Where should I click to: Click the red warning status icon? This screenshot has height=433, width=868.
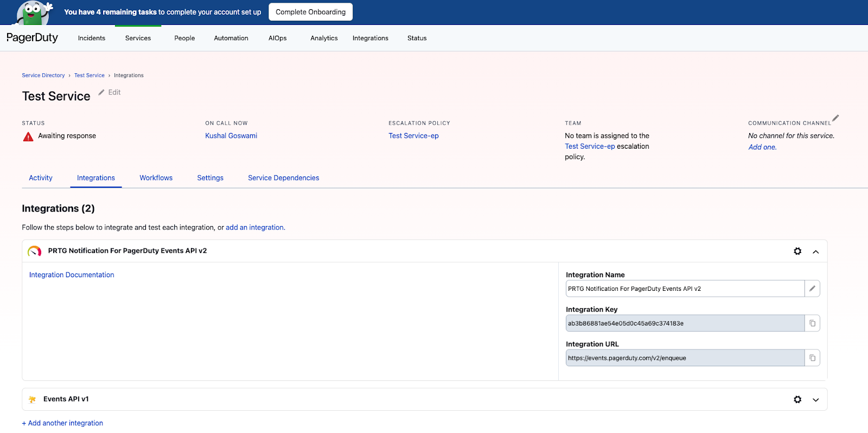click(28, 137)
